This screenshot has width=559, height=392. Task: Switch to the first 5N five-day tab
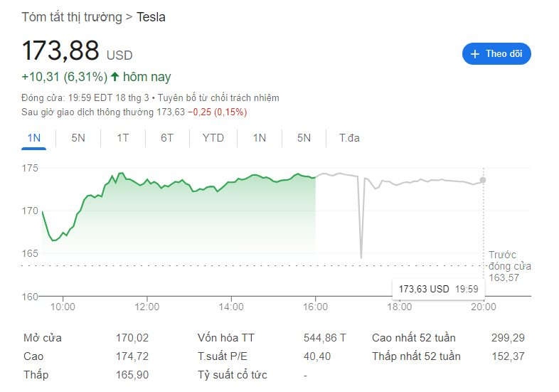(x=78, y=138)
